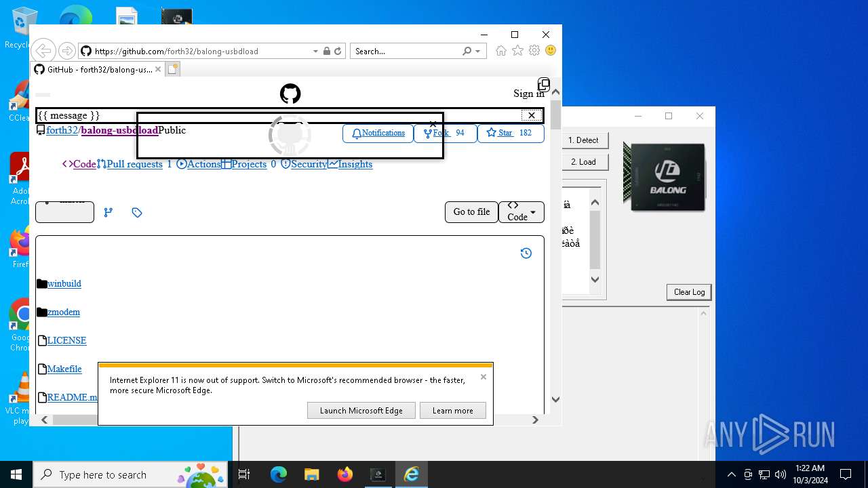Click 1. Detect in Balong window
This screenshot has width=868, height=488.
[x=583, y=140]
